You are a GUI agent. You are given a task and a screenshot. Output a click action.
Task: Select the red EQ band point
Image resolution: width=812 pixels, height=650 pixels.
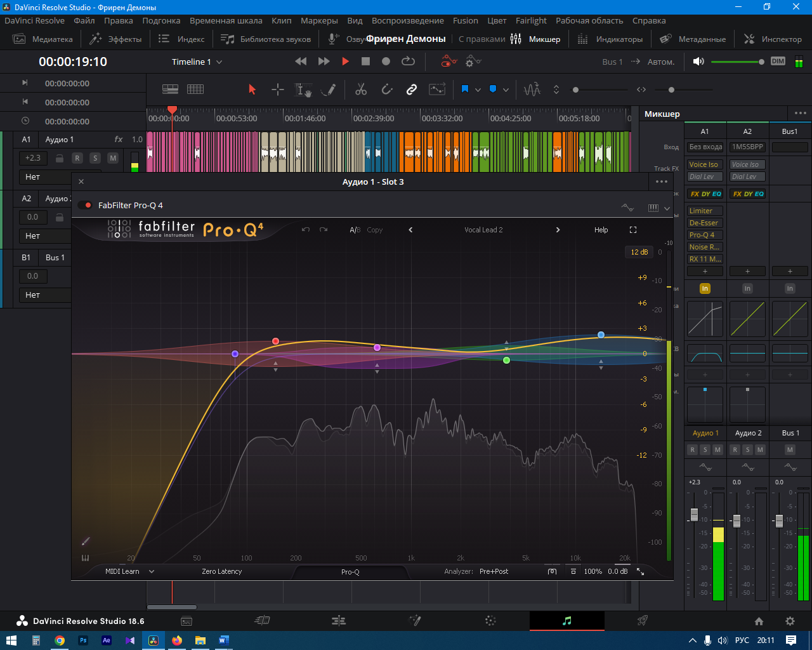click(275, 342)
